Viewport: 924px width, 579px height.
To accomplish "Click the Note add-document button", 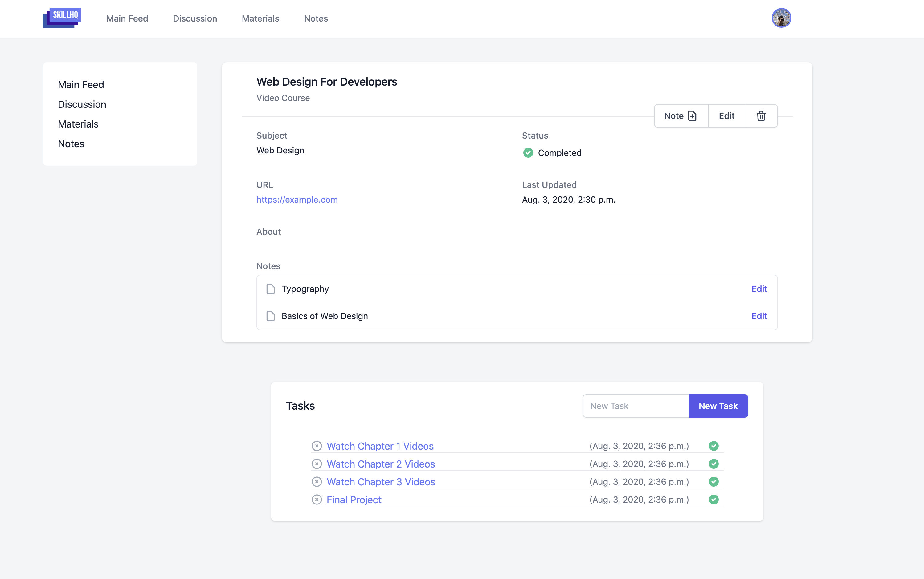I will [681, 116].
